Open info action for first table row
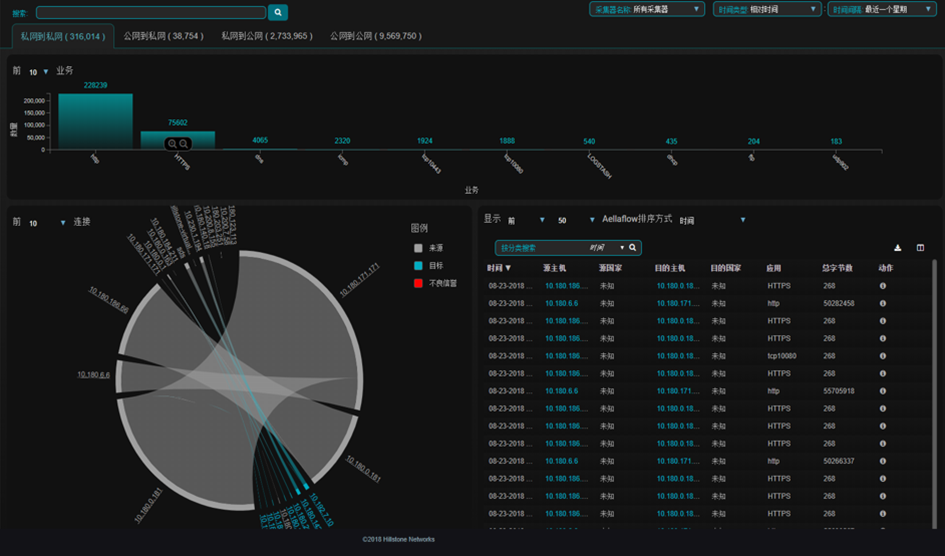945x556 pixels. click(x=883, y=286)
